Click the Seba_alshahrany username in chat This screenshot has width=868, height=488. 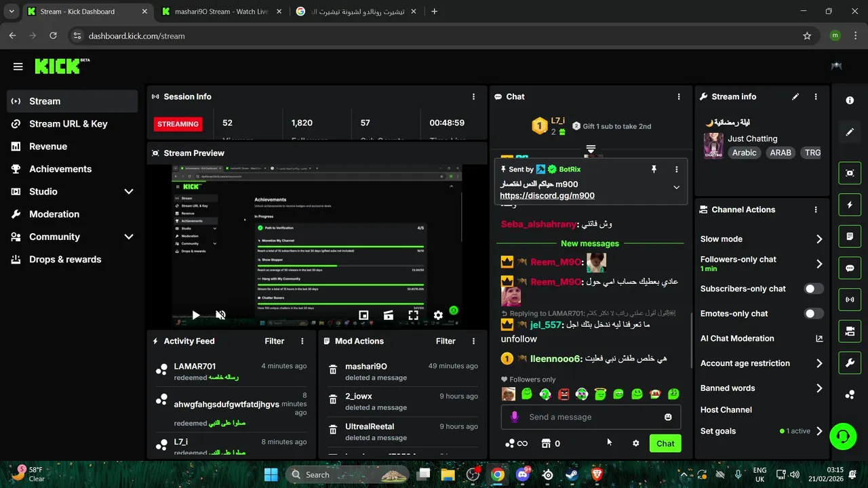click(539, 224)
